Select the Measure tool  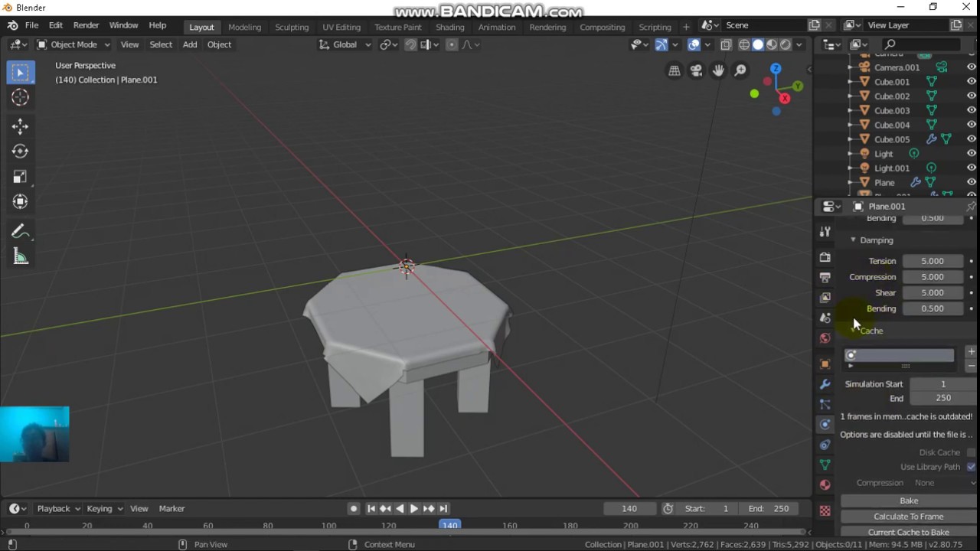(20, 257)
